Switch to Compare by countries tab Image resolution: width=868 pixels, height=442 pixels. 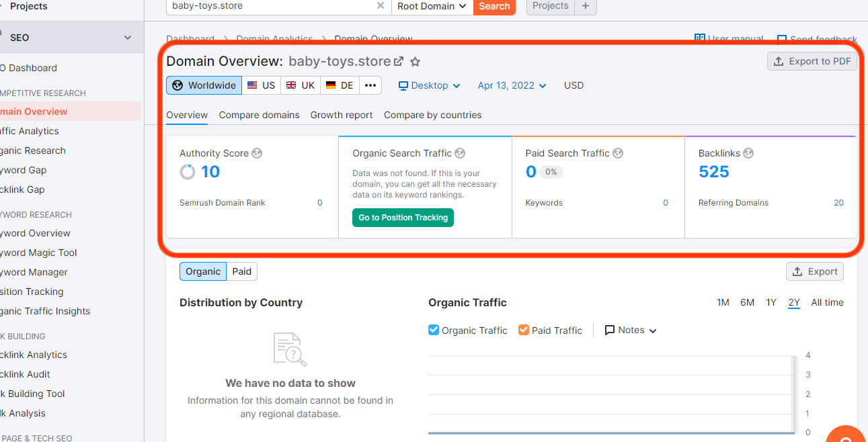tap(433, 115)
